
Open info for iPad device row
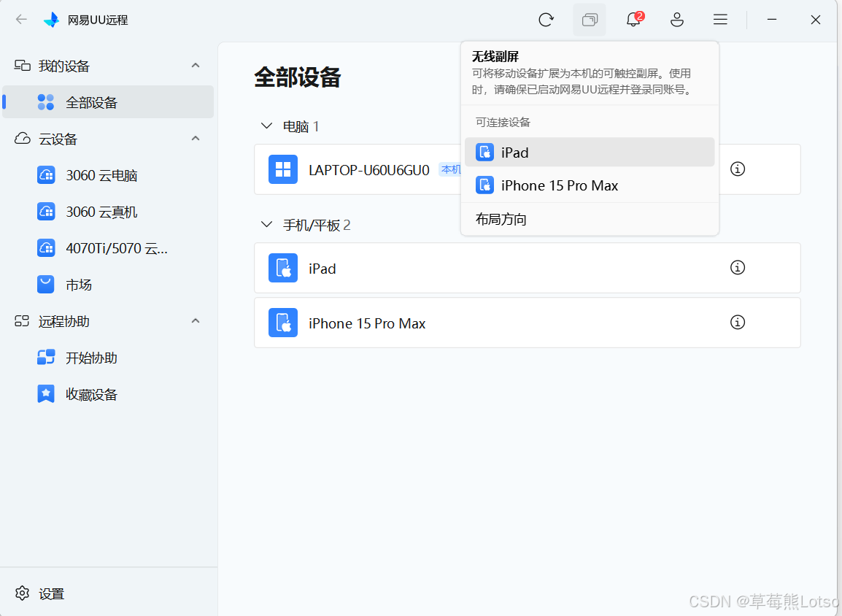738,267
